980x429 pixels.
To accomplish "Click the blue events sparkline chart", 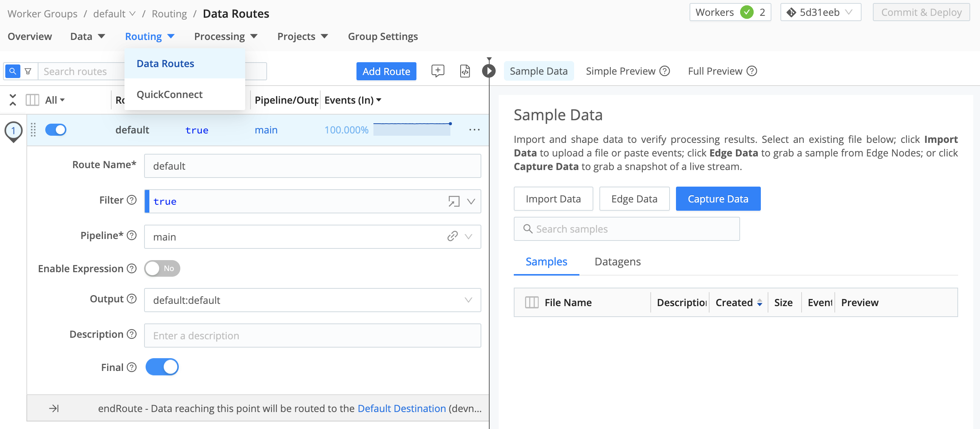I will [412, 129].
